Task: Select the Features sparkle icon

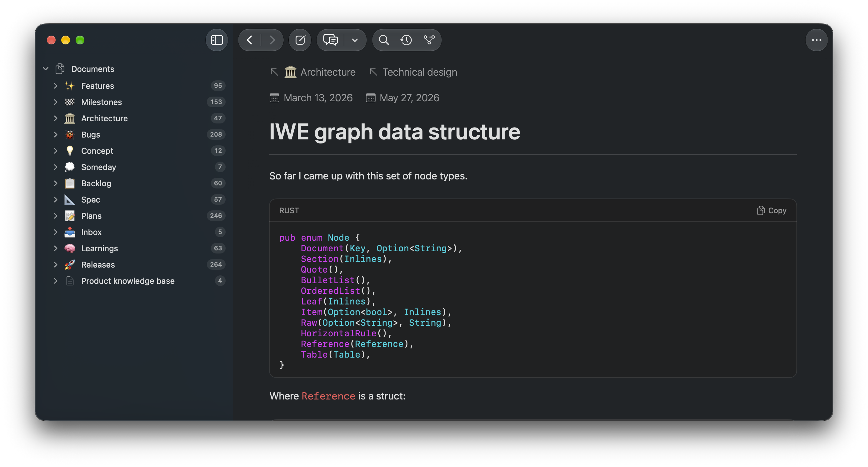Action: [70, 86]
